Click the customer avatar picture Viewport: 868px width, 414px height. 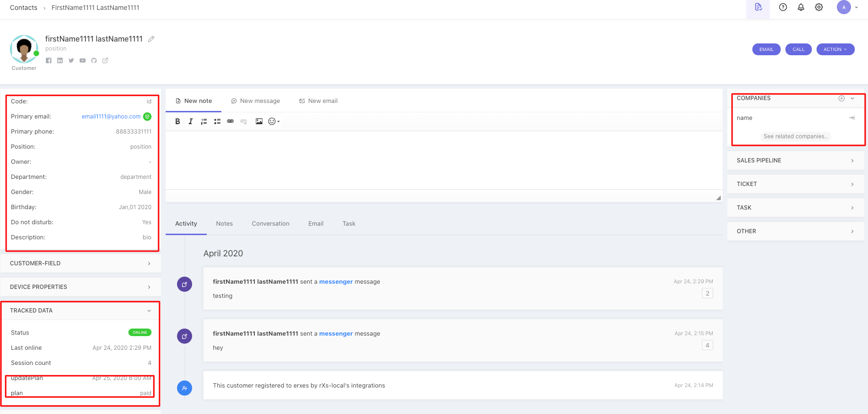click(24, 49)
